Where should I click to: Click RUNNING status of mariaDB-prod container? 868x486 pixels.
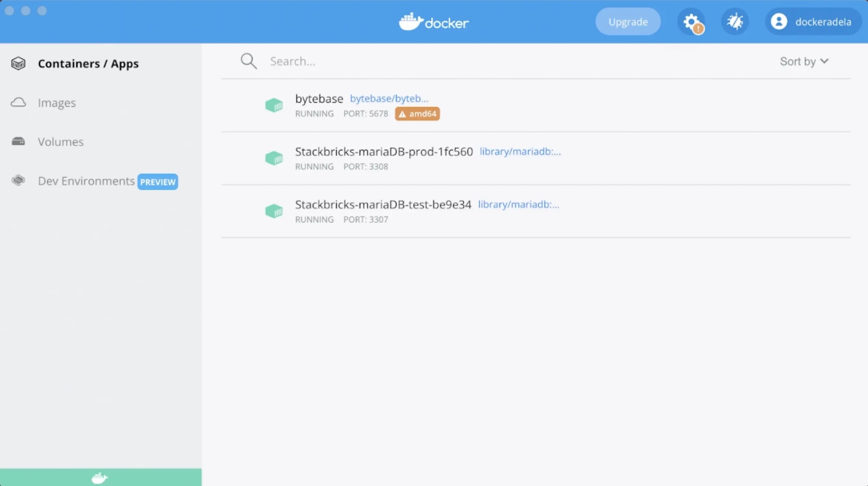314,167
